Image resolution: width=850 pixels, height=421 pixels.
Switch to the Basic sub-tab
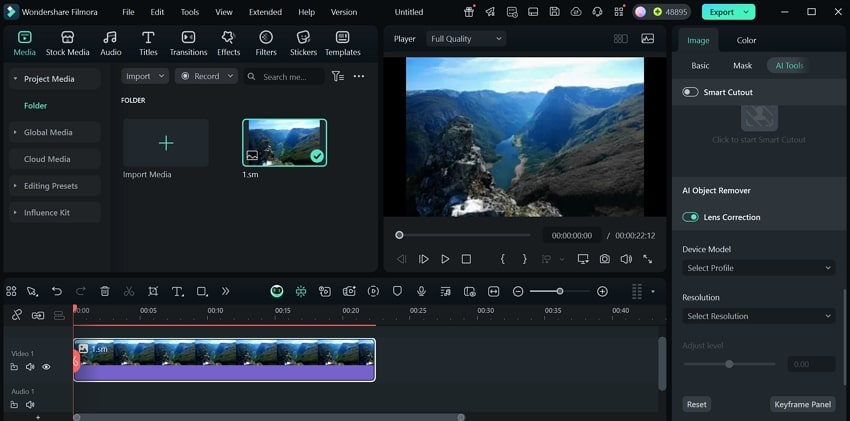700,66
